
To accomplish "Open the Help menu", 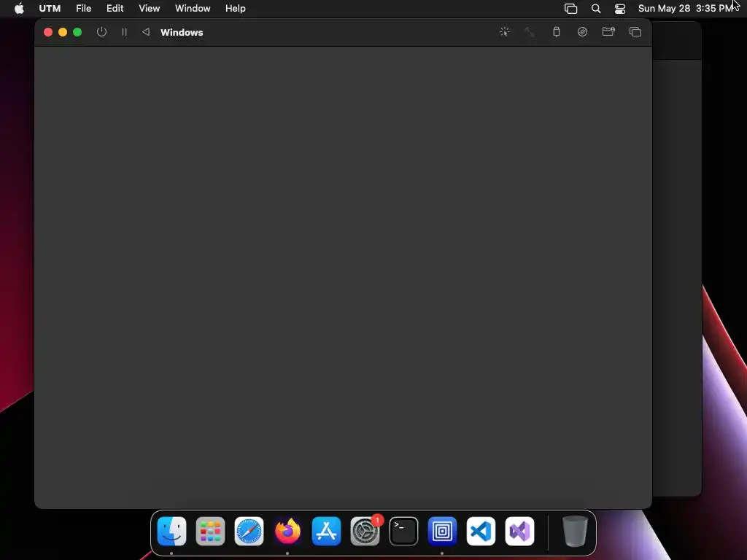I will (x=236, y=8).
